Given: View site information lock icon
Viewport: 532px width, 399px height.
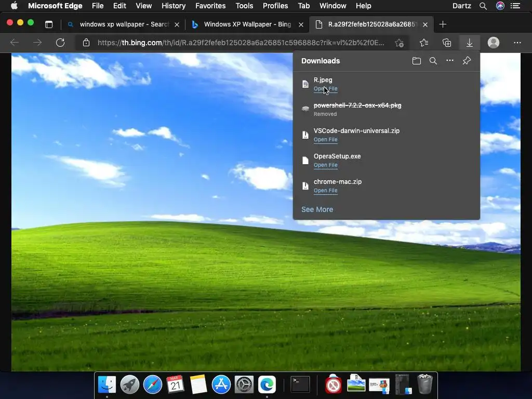Looking at the screenshot, I should point(86,43).
